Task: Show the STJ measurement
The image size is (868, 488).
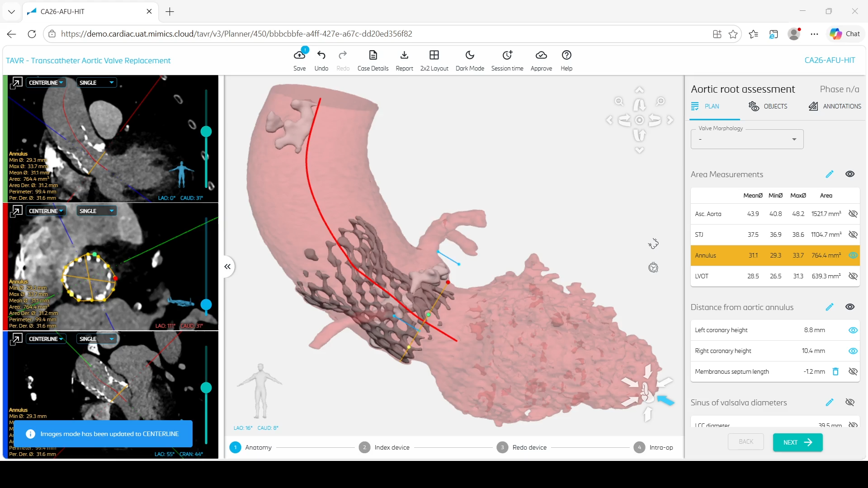Action: click(x=853, y=235)
